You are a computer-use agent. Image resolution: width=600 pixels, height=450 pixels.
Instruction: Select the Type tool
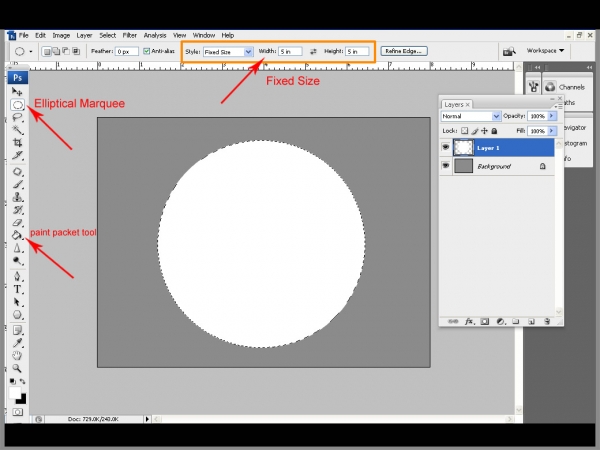17,289
